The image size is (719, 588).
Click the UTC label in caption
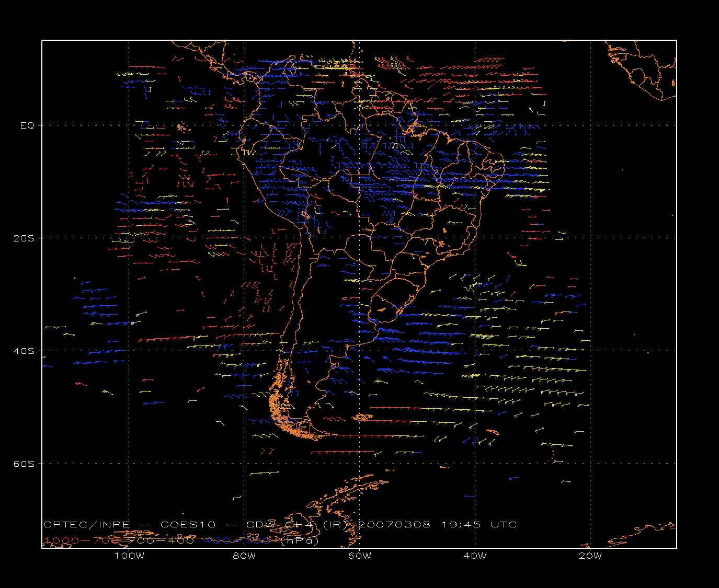click(504, 524)
